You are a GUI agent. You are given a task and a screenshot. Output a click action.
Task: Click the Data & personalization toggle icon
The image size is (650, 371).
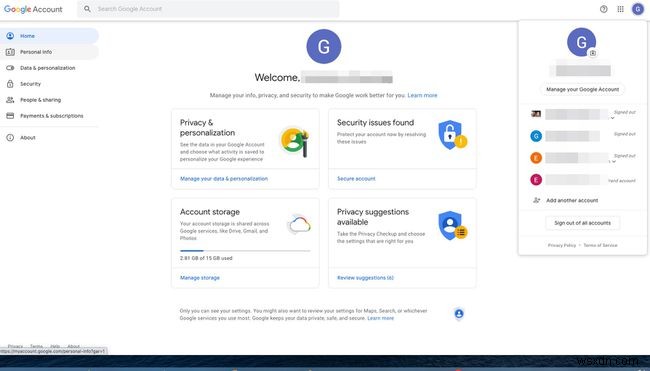[10, 68]
